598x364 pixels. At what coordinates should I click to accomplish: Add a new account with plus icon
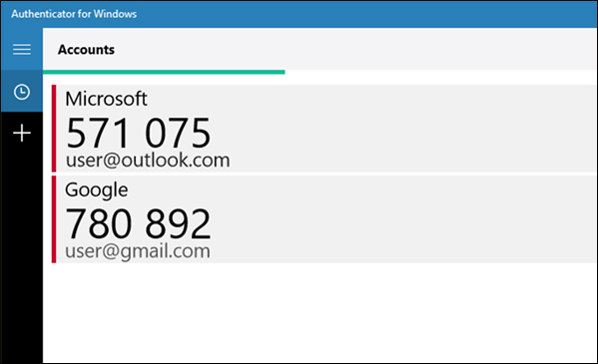(22, 133)
